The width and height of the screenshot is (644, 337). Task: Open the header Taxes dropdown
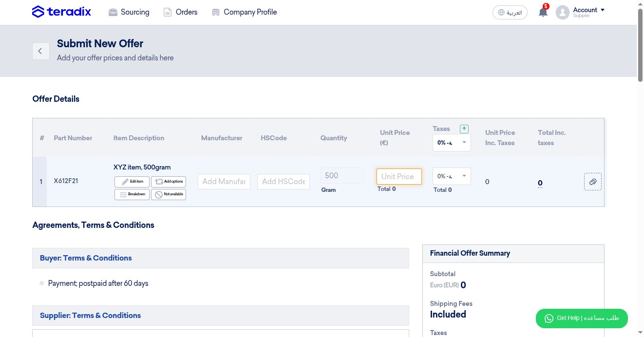[452, 143]
